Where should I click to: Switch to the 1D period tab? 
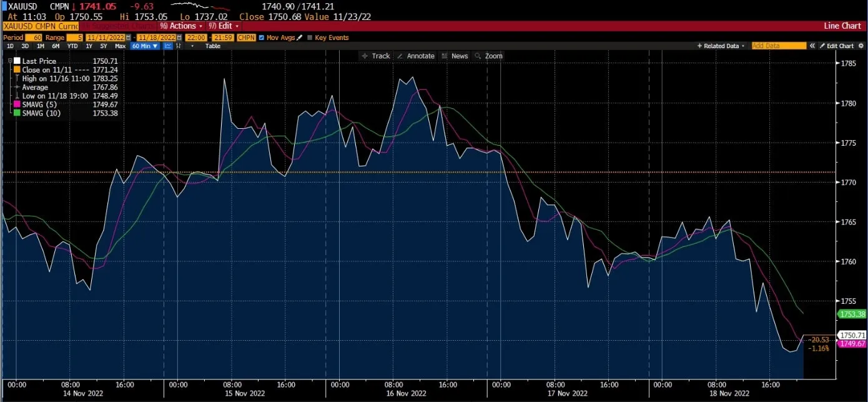[9, 46]
